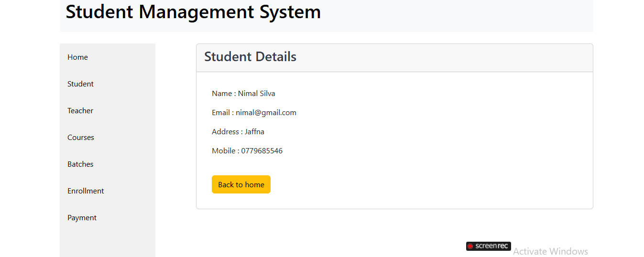
Task: Open the Teacher page in sidebar
Action: click(80, 110)
